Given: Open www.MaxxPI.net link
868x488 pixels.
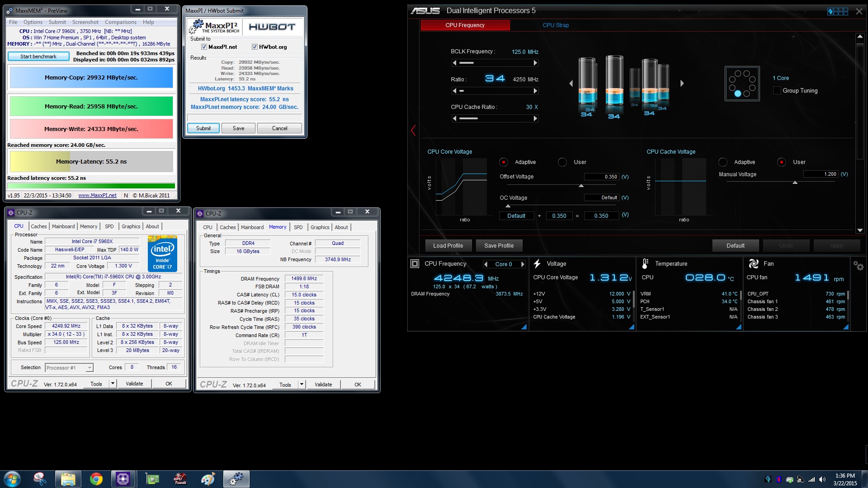Looking at the screenshot, I should (x=97, y=196).
